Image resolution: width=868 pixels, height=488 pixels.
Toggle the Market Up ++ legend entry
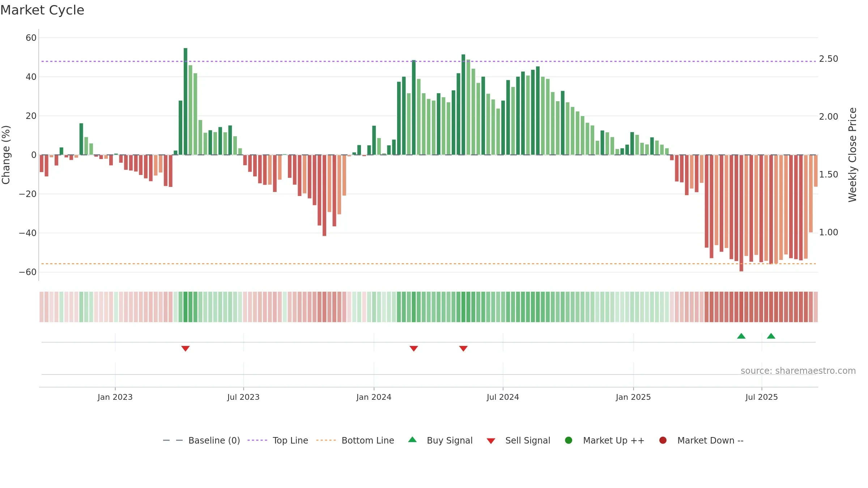click(x=605, y=440)
